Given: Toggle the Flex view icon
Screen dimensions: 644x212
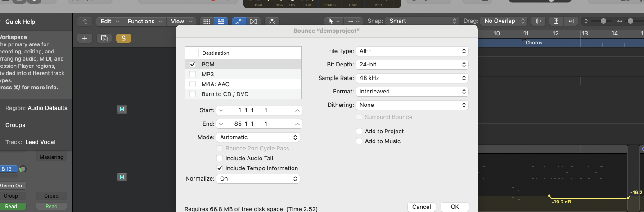Looking at the screenshot, I should [x=253, y=21].
